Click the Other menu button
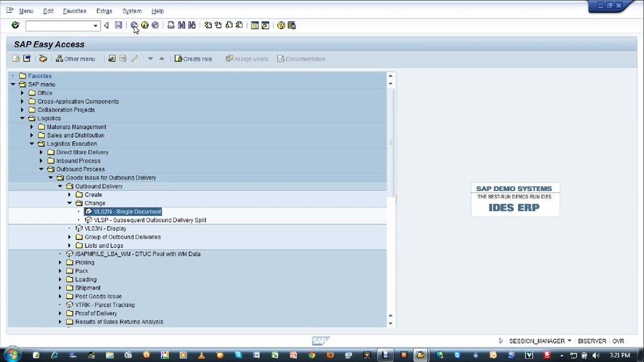 (75, 59)
